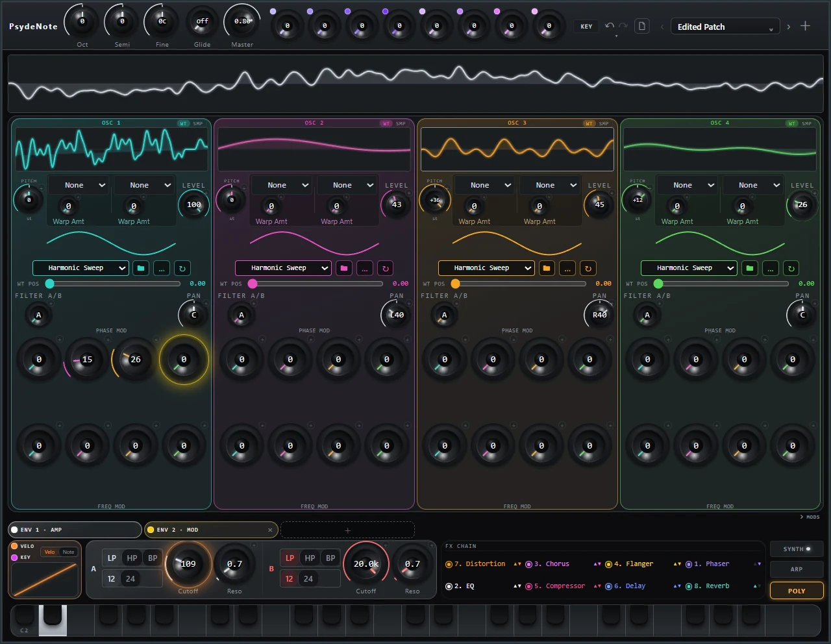Toggle the Chorus effect on or off
This screenshot has height=644, width=831.
click(x=528, y=564)
